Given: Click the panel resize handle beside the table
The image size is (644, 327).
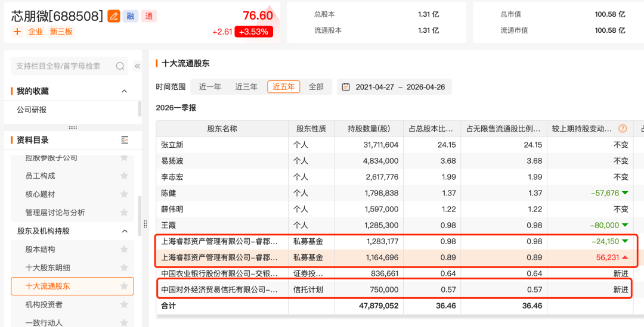Looking at the screenshot, I should (x=145, y=223).
